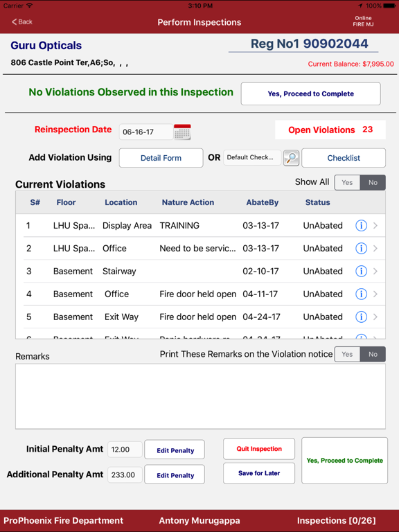Click Detail Form button
Screen dimensions: 399x532
point(161,158)
